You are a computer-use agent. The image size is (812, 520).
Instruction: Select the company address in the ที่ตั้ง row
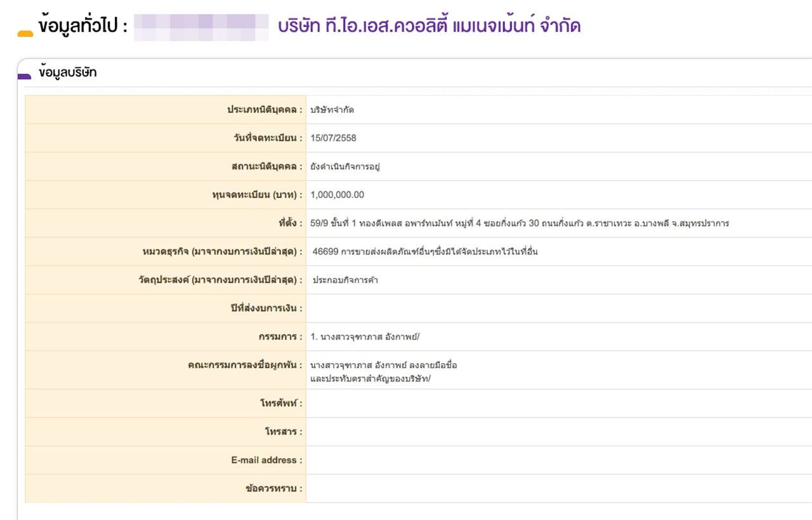click(x=520, y=223)
